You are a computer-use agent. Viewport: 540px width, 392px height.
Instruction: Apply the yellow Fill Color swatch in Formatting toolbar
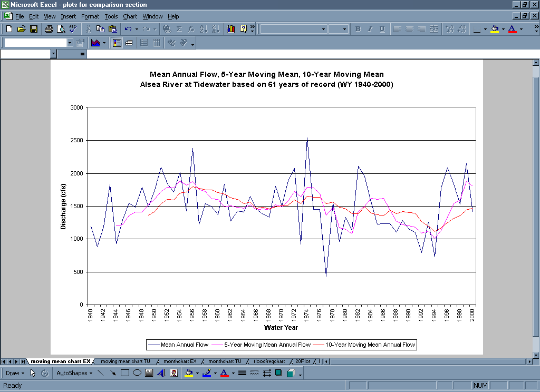click(x=494, y=29)
